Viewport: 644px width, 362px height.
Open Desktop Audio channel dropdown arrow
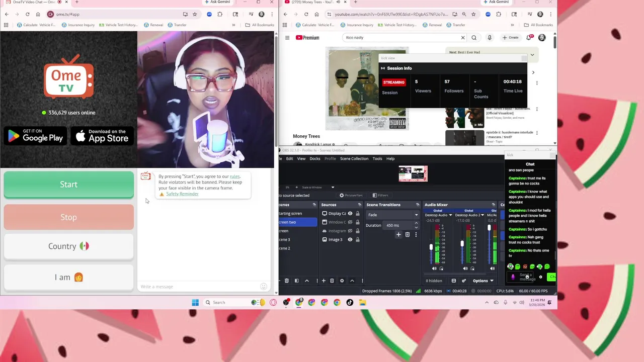450,215
